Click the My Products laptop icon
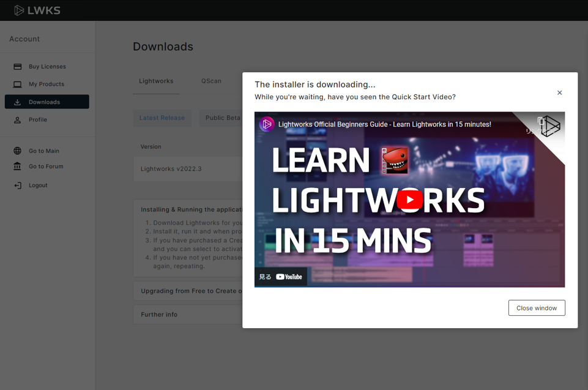This screenshot has height=390, width=588. 18,84
